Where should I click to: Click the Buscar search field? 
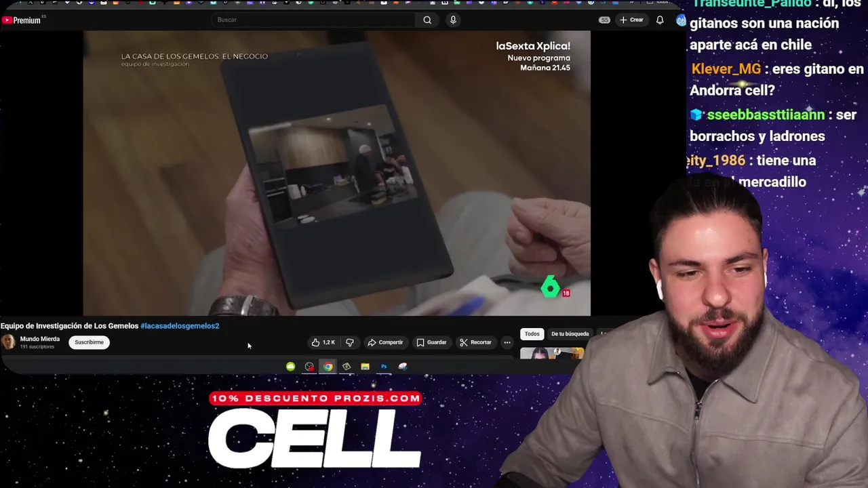click(x=314, y=20)
